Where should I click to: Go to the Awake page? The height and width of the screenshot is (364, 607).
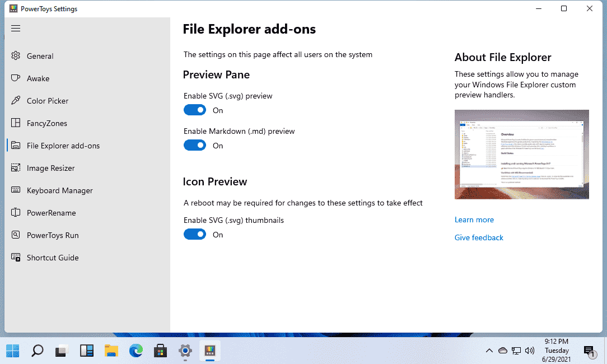88,78
